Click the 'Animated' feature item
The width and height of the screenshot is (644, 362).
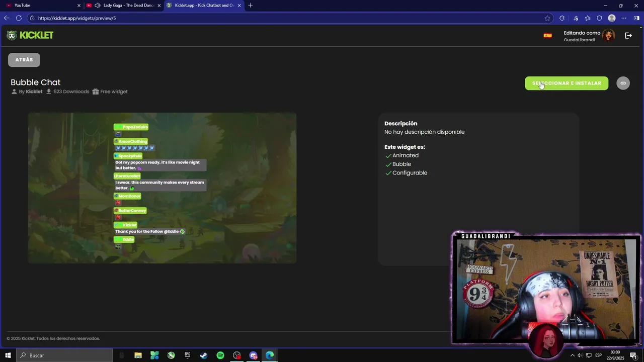click(406, 155)
